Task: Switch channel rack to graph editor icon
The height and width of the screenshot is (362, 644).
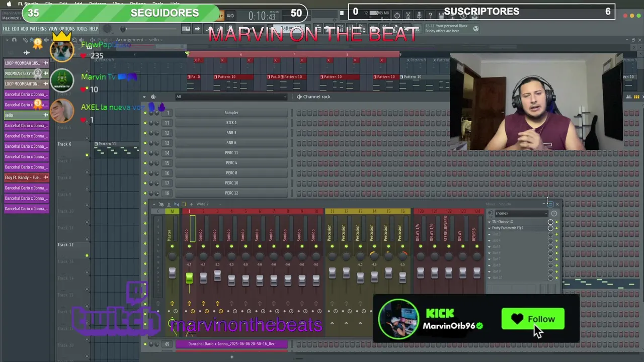Action: [629, 97]
